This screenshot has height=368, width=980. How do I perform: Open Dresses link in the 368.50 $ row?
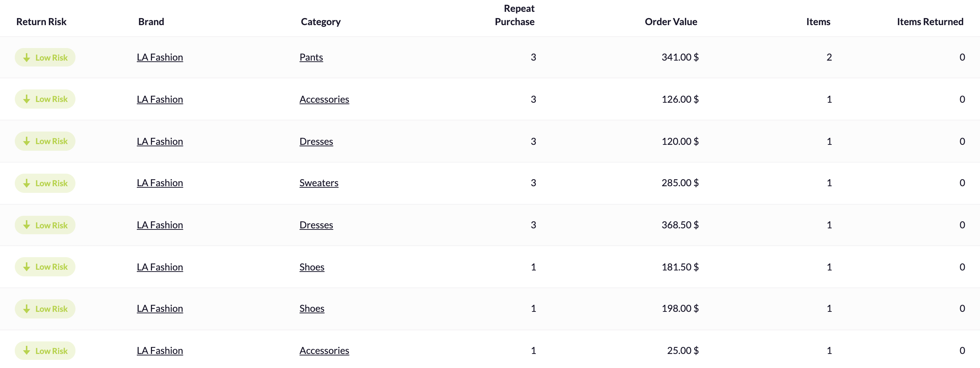pyautogui.click(x=316, y=225)
